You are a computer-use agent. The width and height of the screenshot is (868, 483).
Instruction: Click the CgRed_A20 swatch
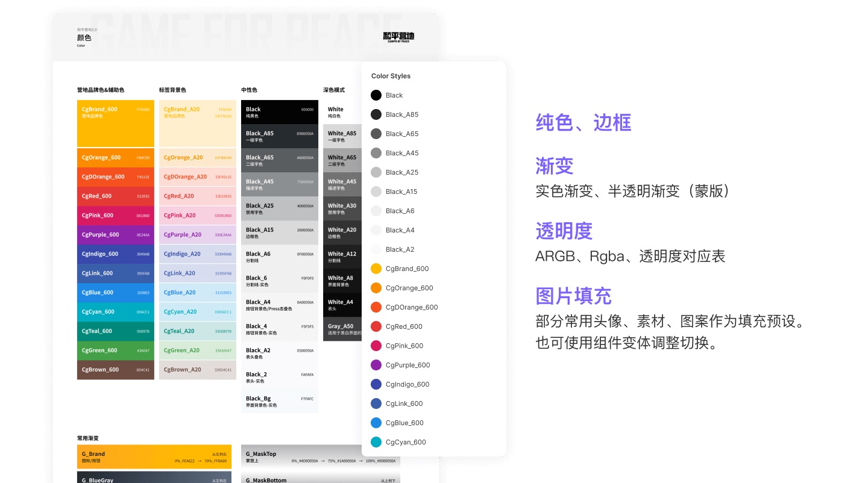click(198, 196)
